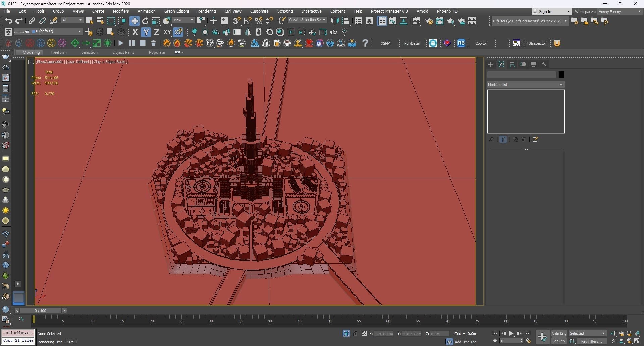Screen dimensions: 644x349
Task: Select the Select Object tool
Action: click(89, 21)
